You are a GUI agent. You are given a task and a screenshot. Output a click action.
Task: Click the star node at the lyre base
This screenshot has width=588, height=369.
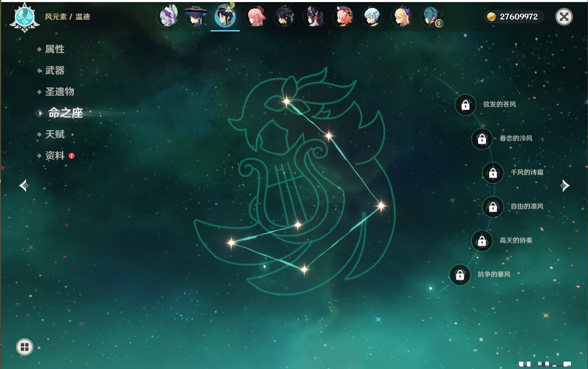click(298, 225)
